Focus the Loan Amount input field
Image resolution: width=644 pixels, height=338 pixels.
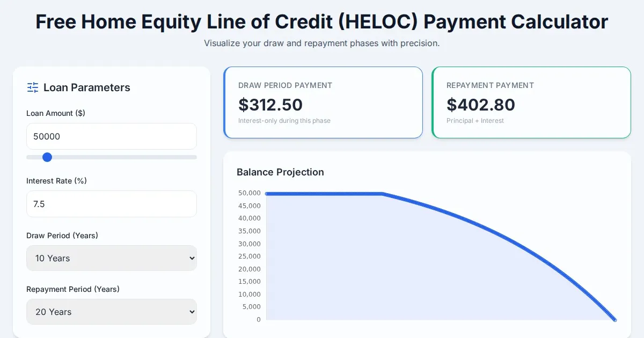click(112, 136)
